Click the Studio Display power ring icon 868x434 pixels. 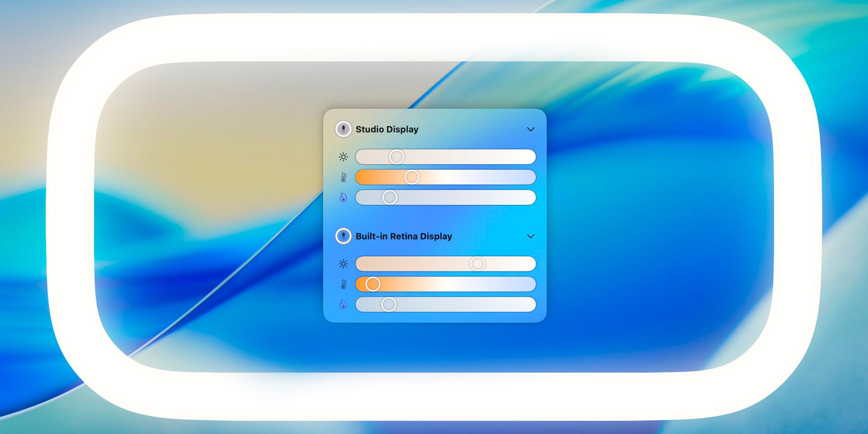pos(343,129)
